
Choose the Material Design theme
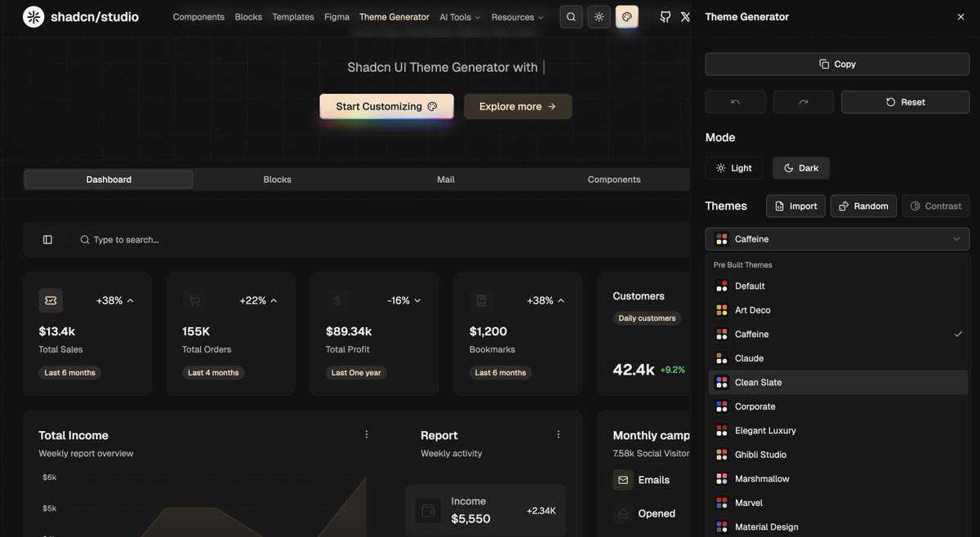pyautogui.click(x=838, y=526)
